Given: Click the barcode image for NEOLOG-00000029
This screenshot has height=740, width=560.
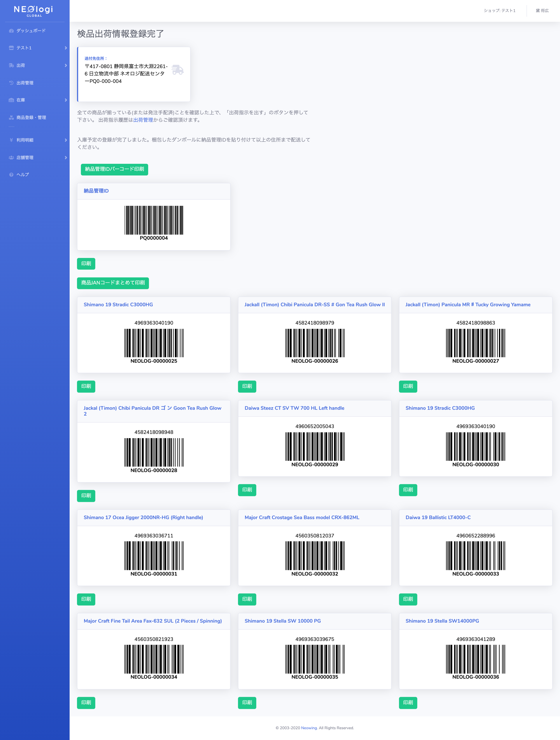Looking at the screenshot, I should 315,446.
